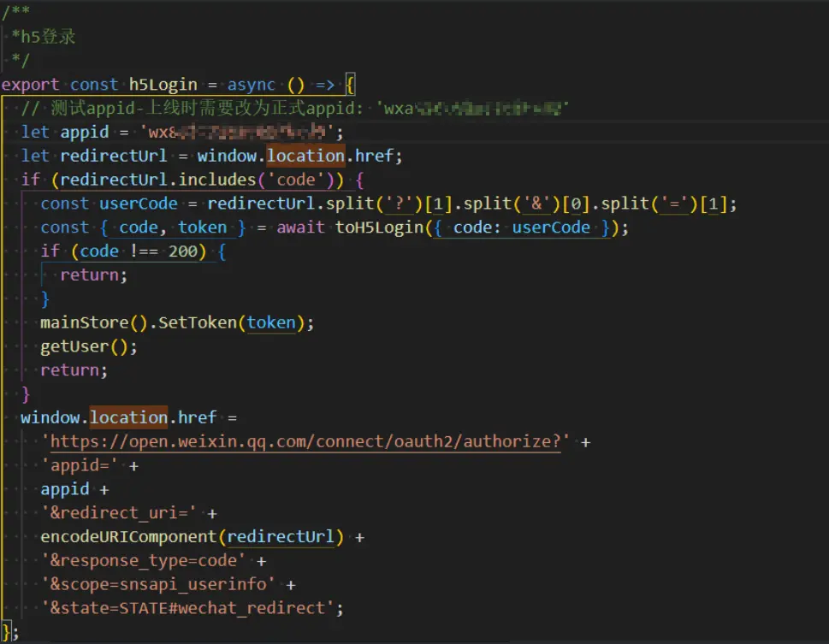The image size is (829, 644).
Task: Click 'appid' in the let appid declaration
Action: point(85,133)
